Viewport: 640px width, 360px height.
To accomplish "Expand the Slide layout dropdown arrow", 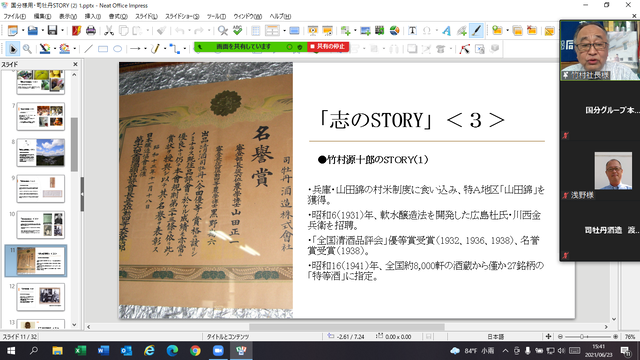I will click(x=284, y=31).
